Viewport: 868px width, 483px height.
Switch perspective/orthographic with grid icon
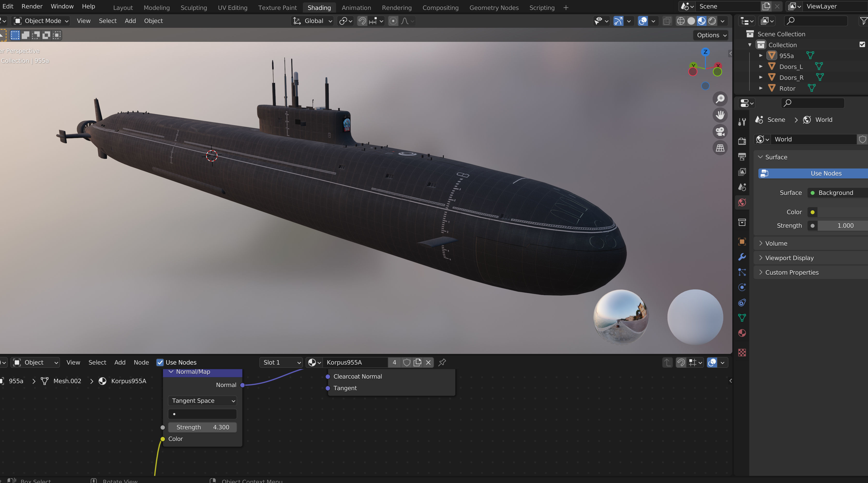[720, 148]
